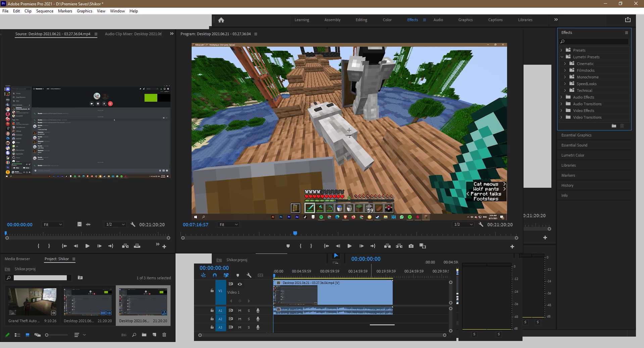Viewport: 644px width, 348px height.
Task: Open Media Browser tab
Action: [17, 259]
